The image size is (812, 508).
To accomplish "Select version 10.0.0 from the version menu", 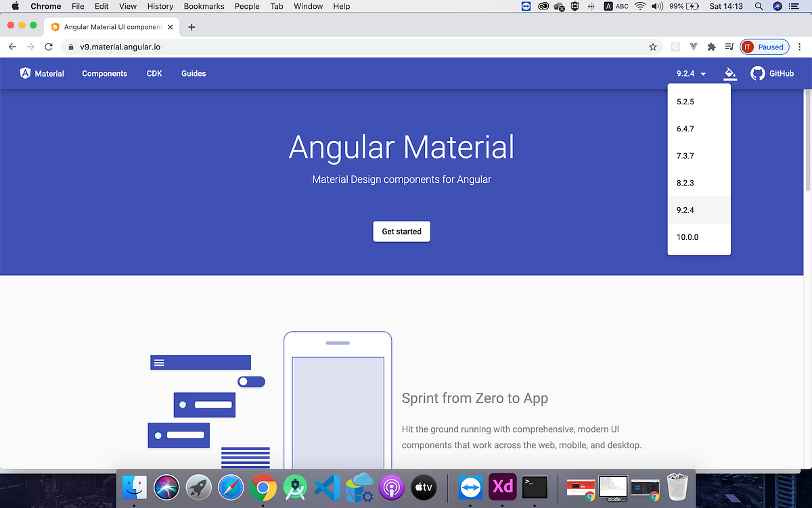I will coord(687,237).
